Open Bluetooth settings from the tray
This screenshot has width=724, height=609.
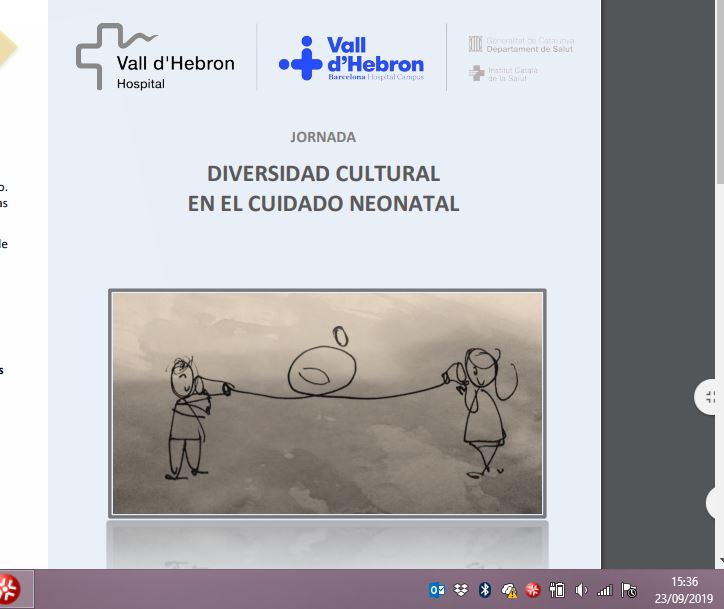coord(485,590)
